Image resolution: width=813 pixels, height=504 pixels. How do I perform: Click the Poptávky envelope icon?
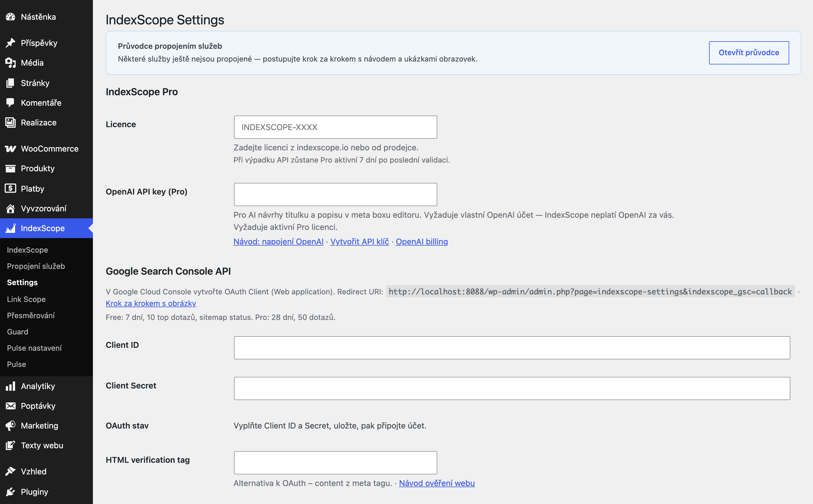click(10, 406)
